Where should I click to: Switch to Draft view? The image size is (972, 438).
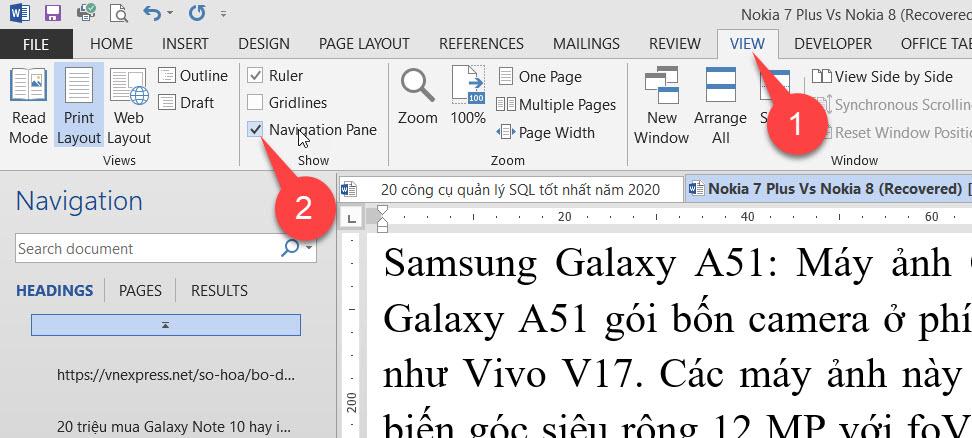186,102
